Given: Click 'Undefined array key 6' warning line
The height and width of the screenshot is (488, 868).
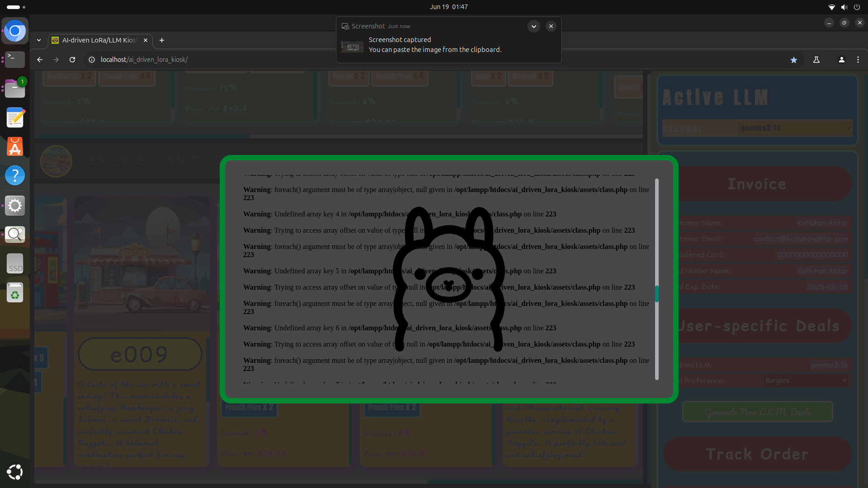Looking at the screenshot, I should (x=400, y=328).
